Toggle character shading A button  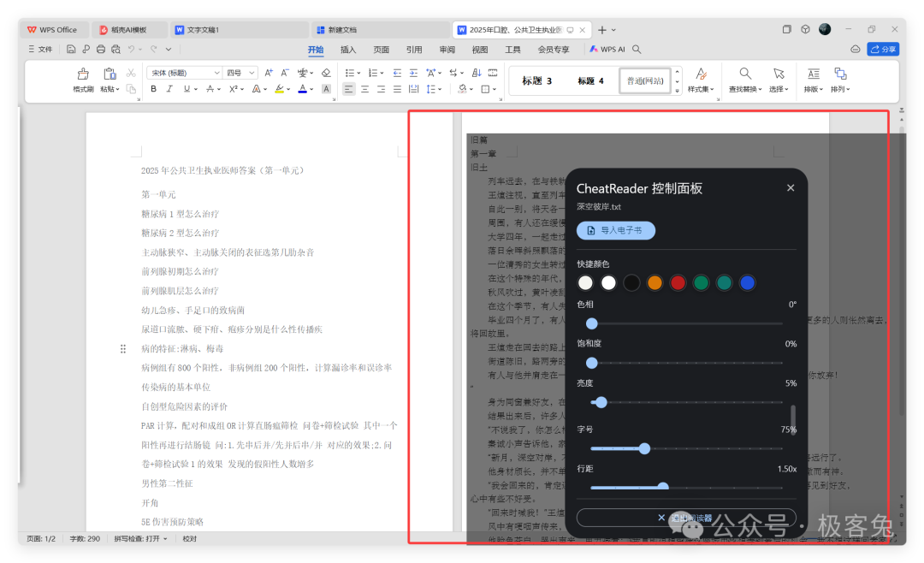pyautogui.click(x=326, y=89)
